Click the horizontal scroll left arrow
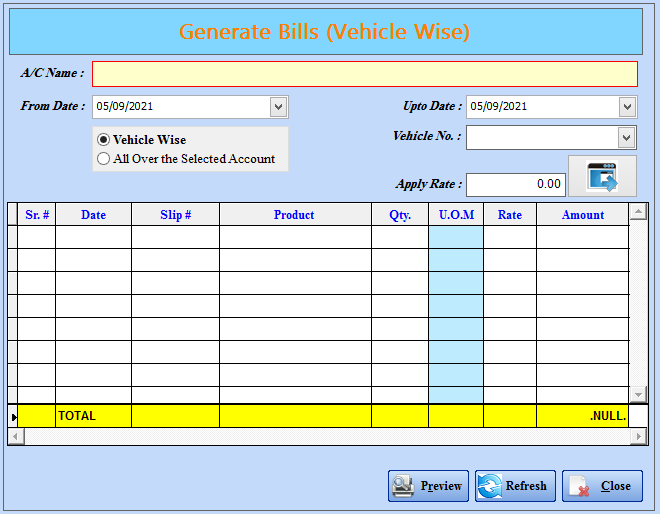660x514 pixels. (16, 436)
